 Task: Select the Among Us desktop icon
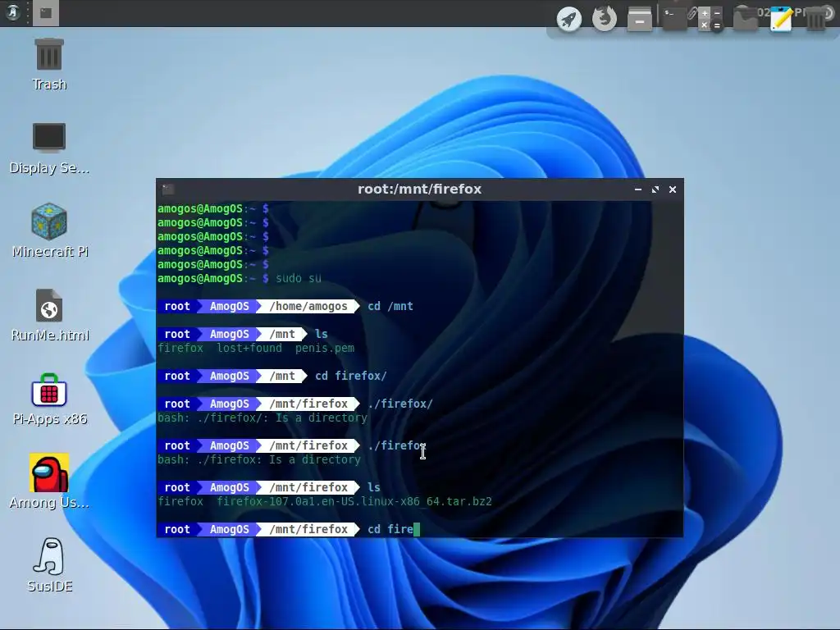tap(49, 482)
